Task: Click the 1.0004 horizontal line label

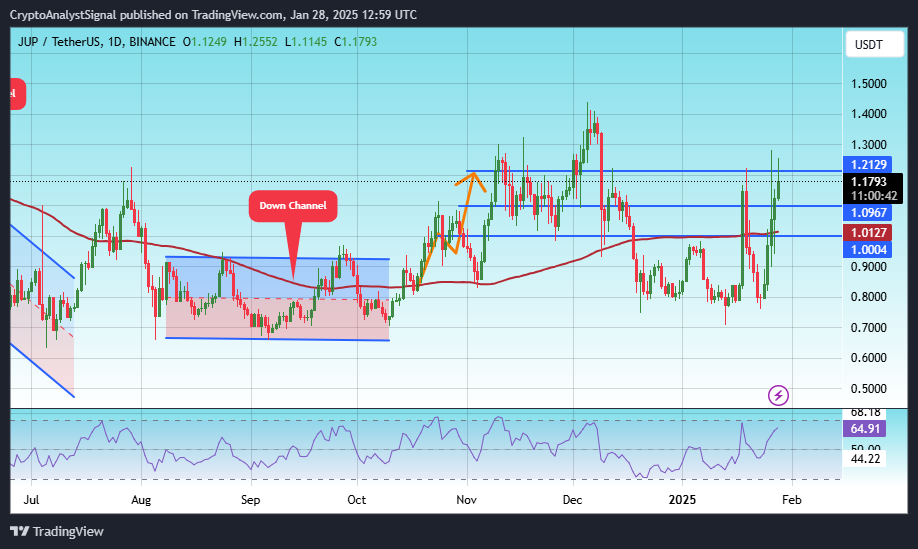Action: (x=868, y=250)
